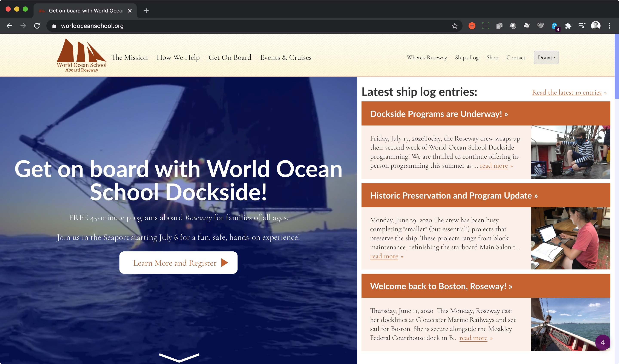This screenshot has height=364, width=619.
Task: Open Historic Preservation and Program Update entry
Action: [486, 195]
